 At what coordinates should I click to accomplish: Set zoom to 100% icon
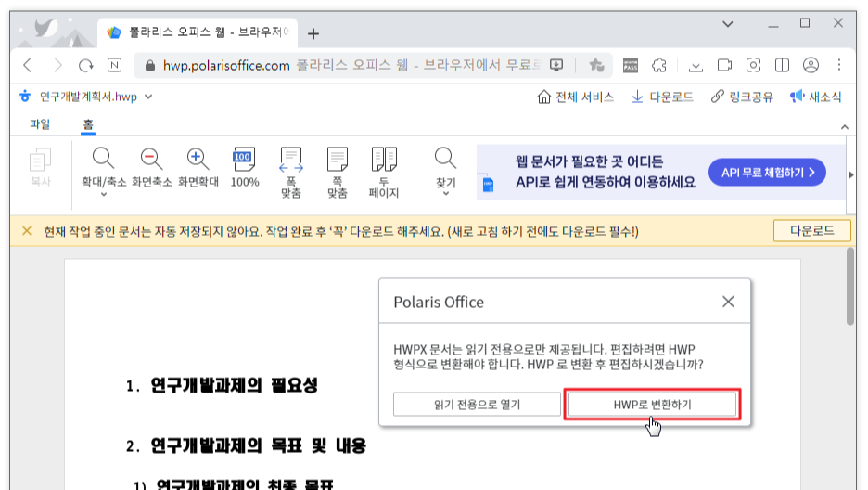(x=244, y=167)
